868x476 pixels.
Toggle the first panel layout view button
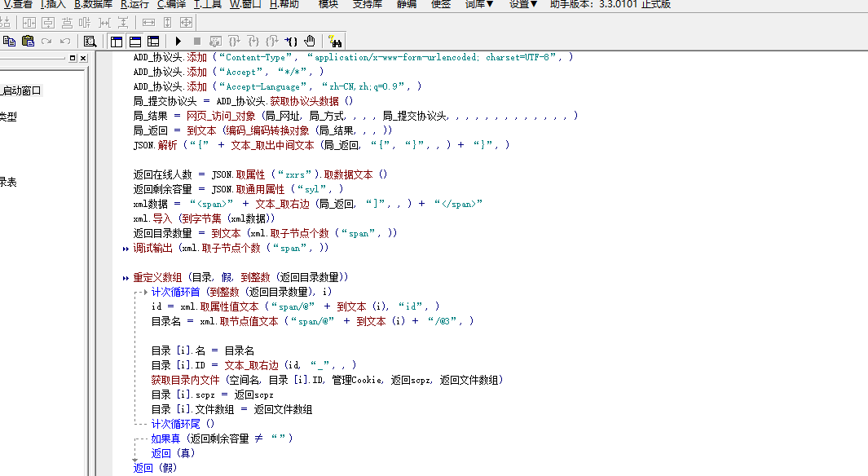pyautogui.click(x=116, y=41)
